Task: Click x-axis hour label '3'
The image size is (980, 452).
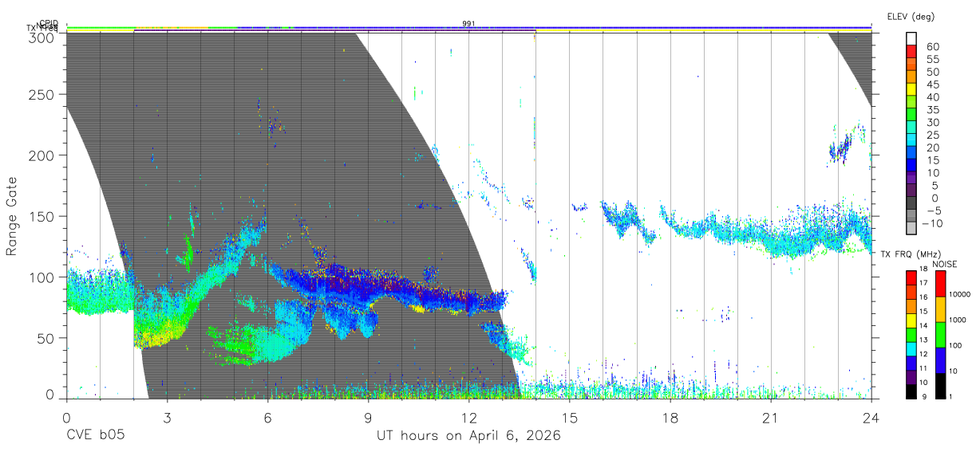Action: point(167,418)
